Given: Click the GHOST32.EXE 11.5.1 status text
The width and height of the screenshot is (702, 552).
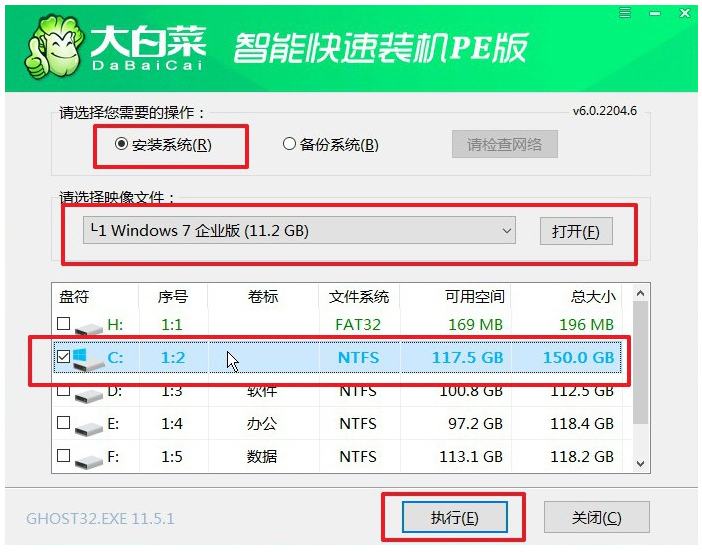Looking at the screenshot, I should pos(100,518).
